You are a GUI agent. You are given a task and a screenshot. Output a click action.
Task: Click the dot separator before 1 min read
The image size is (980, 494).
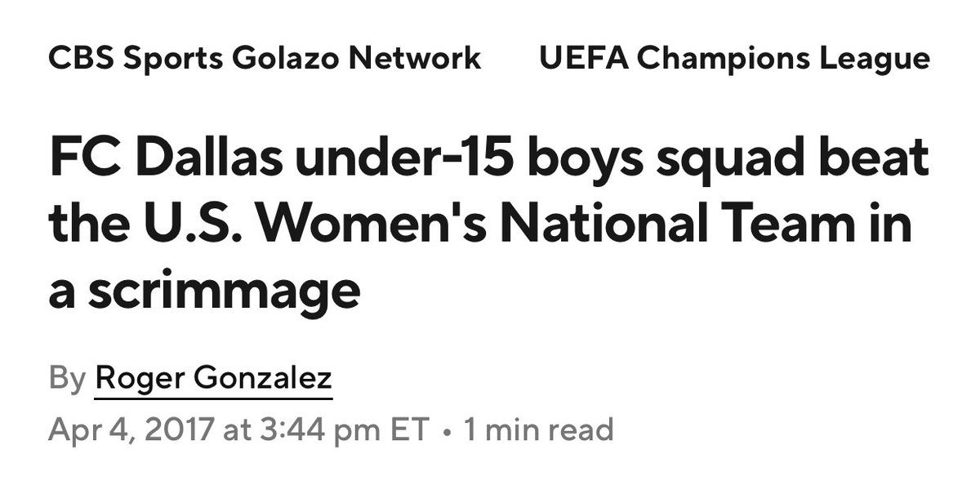(x=446, y=430)
